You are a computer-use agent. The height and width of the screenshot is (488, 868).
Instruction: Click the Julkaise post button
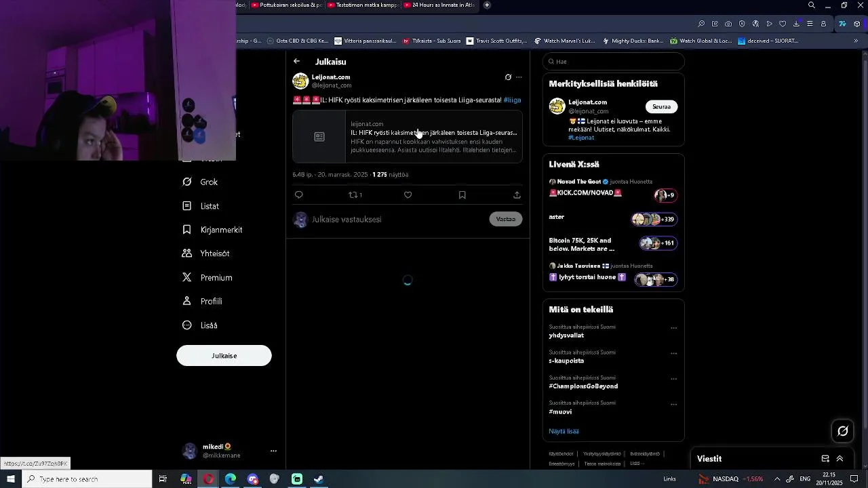click(224, 356)
